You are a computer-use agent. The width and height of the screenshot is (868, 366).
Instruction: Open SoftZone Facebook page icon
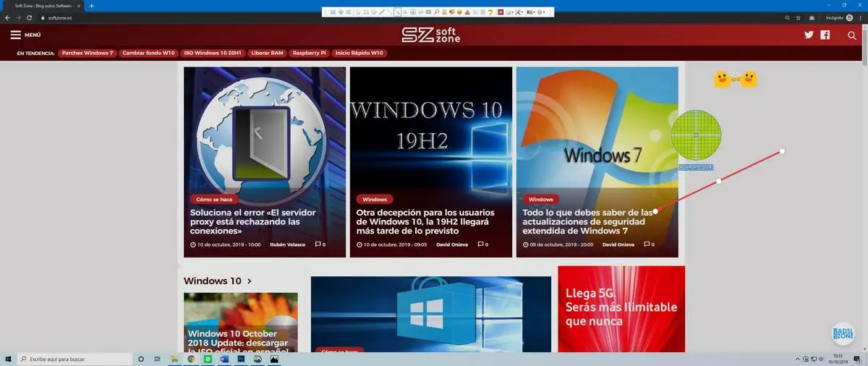click(825, 35)
